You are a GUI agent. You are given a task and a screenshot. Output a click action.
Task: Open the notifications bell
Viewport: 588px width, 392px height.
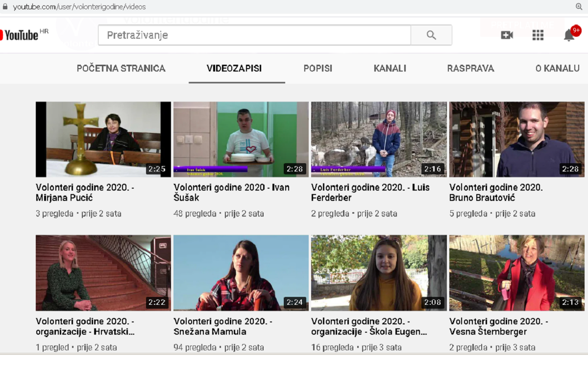pos(569,35)
